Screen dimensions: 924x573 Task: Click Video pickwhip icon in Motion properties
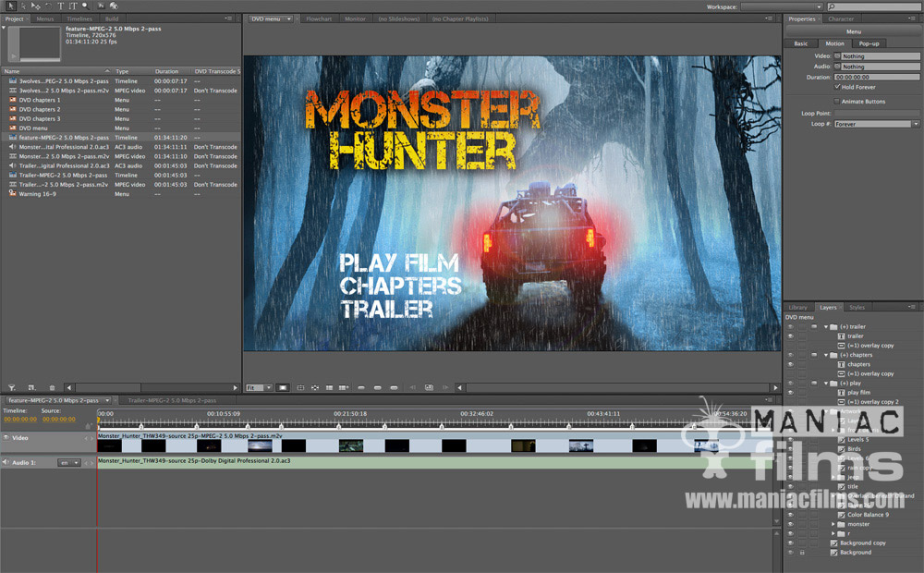tap(837, 56)
